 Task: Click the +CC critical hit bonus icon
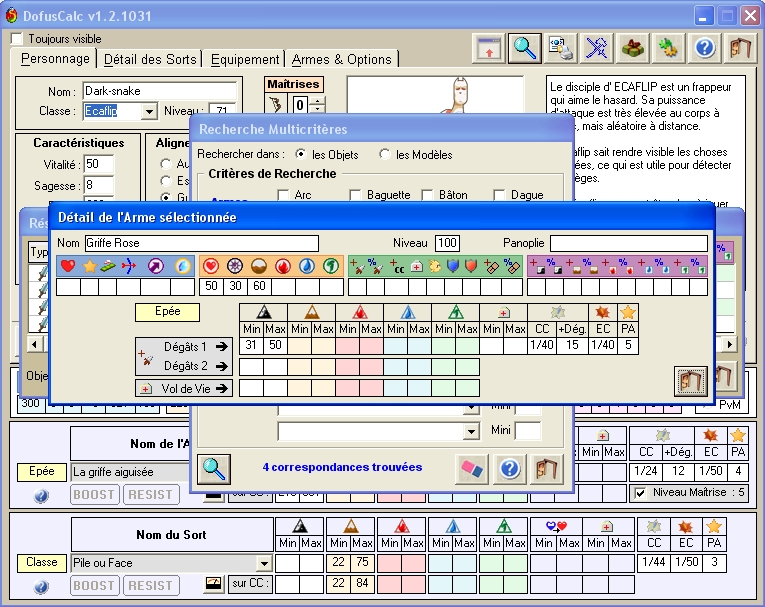(397, 266)
